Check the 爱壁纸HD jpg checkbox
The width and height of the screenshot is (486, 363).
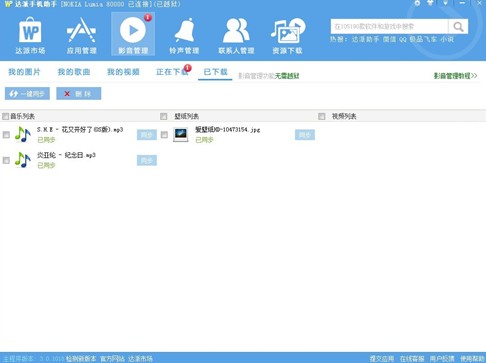164,135
